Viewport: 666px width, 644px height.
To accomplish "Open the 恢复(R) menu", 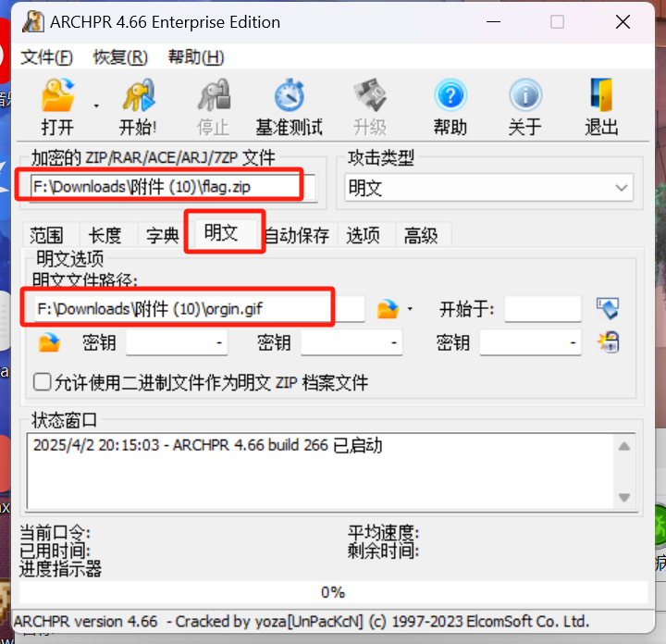I will [x=120, y=57].
